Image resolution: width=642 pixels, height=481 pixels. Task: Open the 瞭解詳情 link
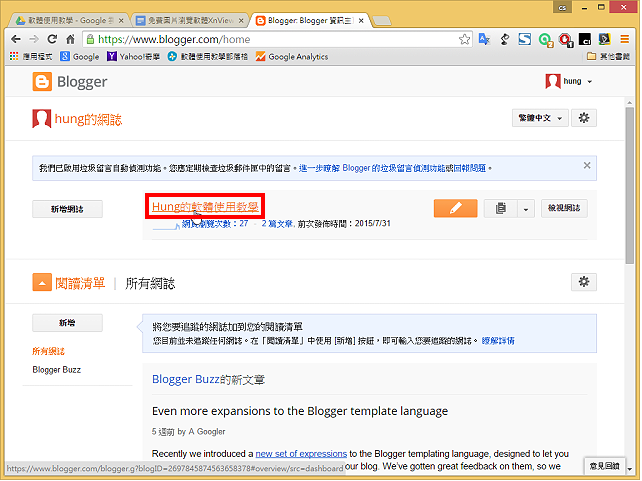(x=498, y=341)
